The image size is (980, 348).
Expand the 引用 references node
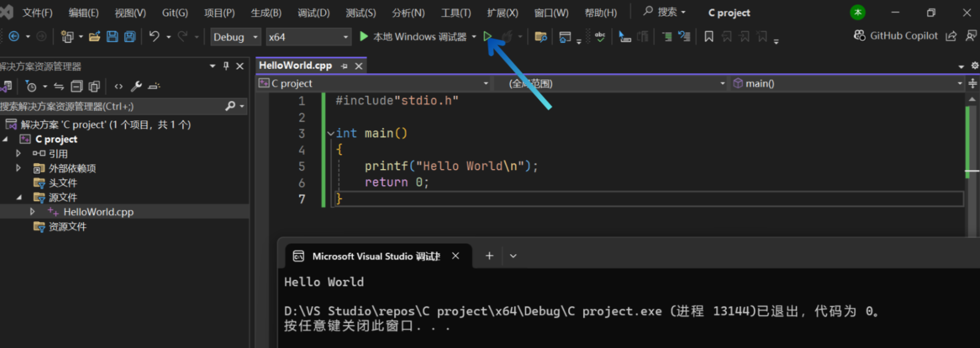pos(18,153)
